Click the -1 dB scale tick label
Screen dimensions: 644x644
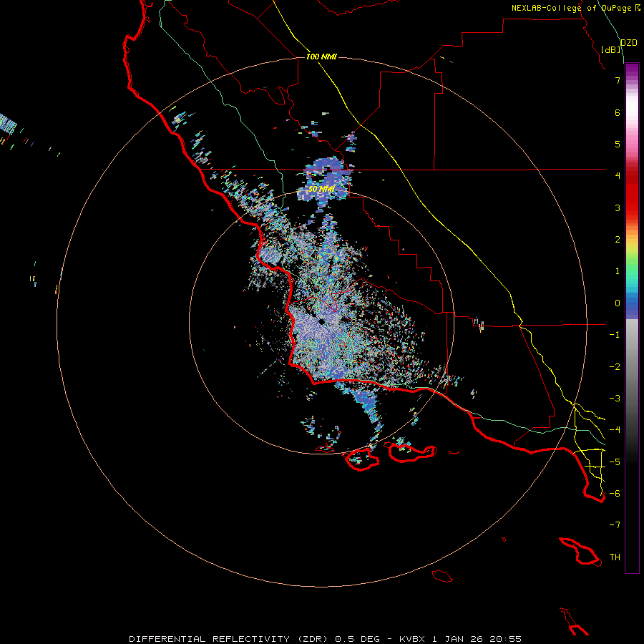pos(615,335)
